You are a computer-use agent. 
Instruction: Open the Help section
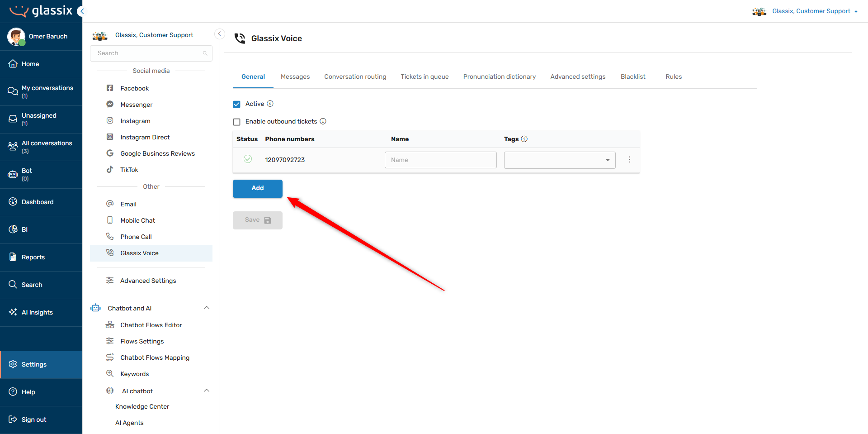(41, 392)
